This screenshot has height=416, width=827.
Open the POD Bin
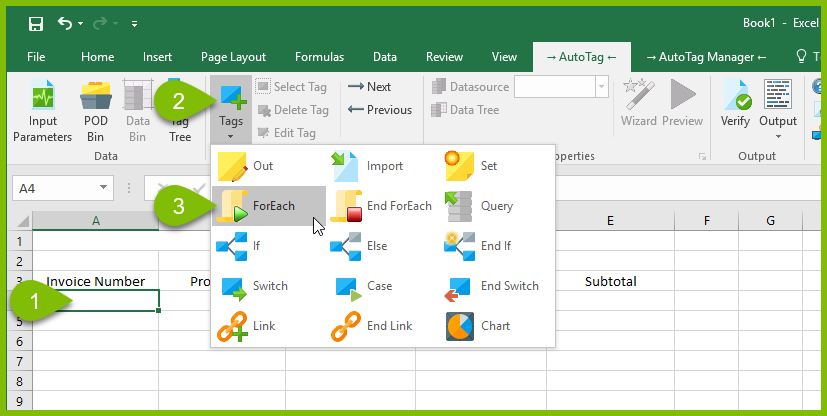click(95, 111)
